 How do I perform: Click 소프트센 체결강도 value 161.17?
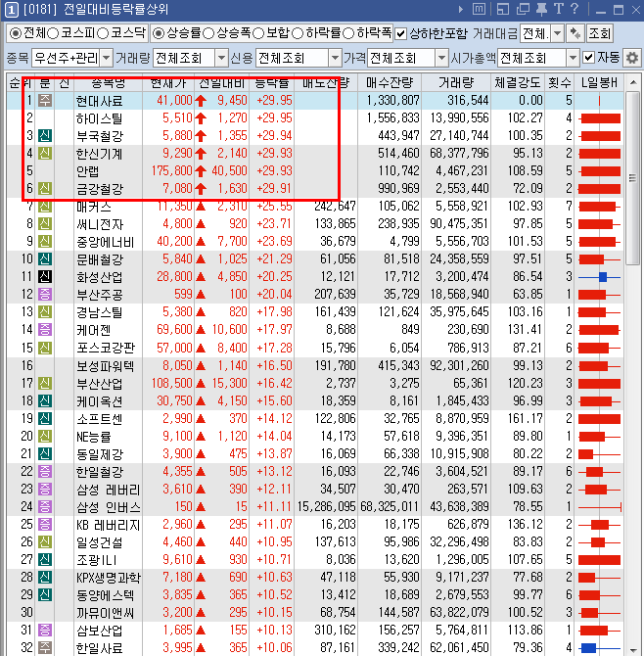point(525,418)
